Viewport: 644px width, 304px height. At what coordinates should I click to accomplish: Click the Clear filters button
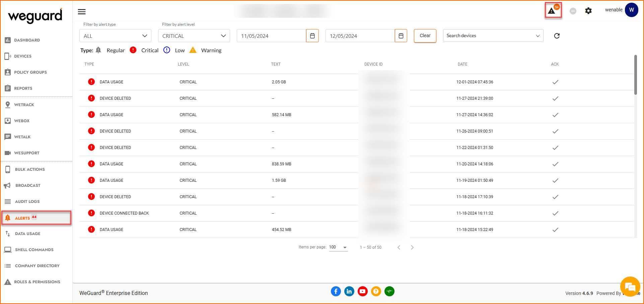tap(425, 36)
